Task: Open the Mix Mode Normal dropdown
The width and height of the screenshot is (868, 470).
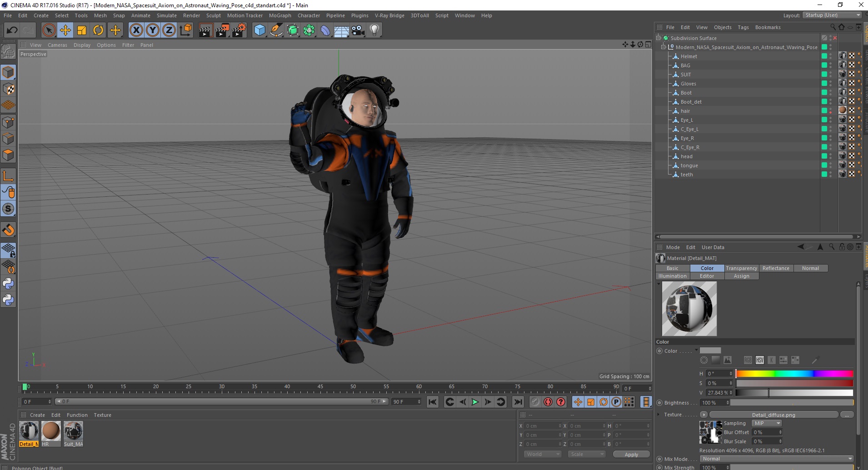Action: click(777, 459)
